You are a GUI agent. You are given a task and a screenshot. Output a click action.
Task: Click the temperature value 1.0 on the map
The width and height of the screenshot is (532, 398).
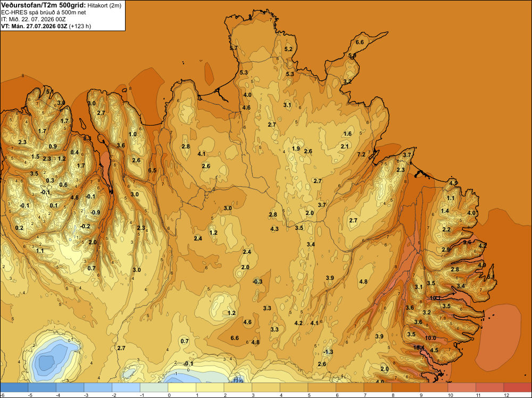tap(132, 135)
